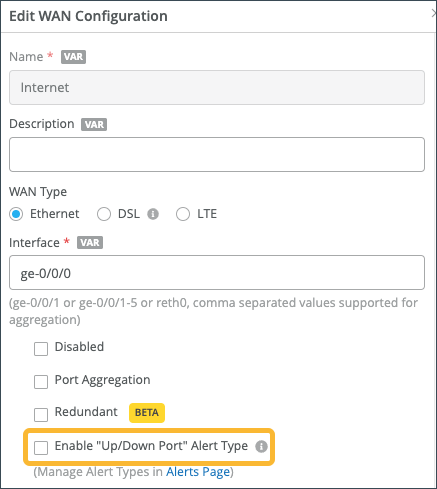
Task: Tick the Redundant checkbox
Action: (41, 415)
